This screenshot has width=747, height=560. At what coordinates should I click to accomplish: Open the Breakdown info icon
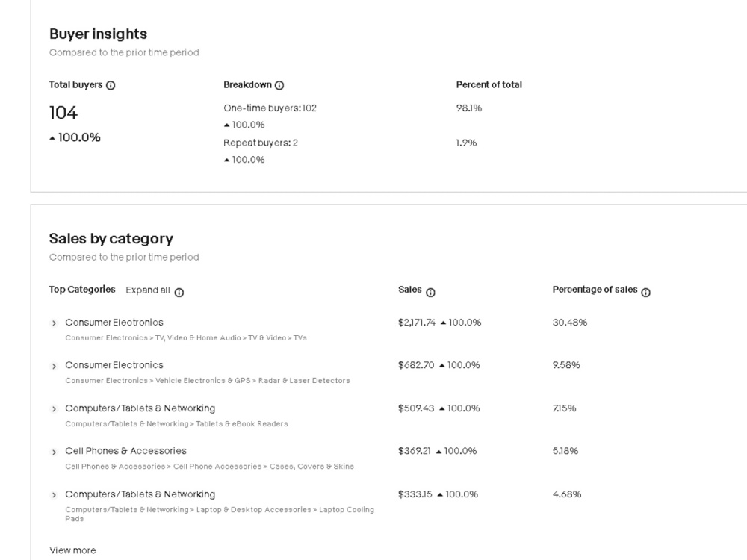point(279,85)
